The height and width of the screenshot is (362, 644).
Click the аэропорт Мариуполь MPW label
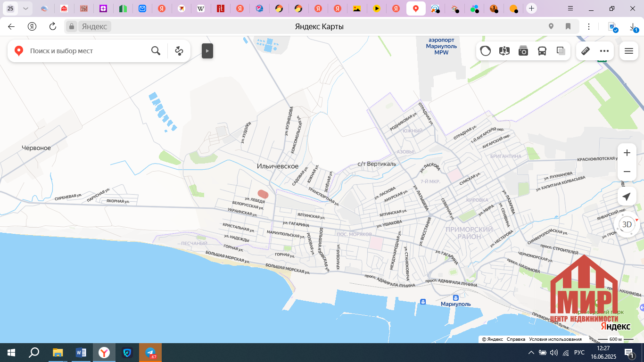pos(441,46)
